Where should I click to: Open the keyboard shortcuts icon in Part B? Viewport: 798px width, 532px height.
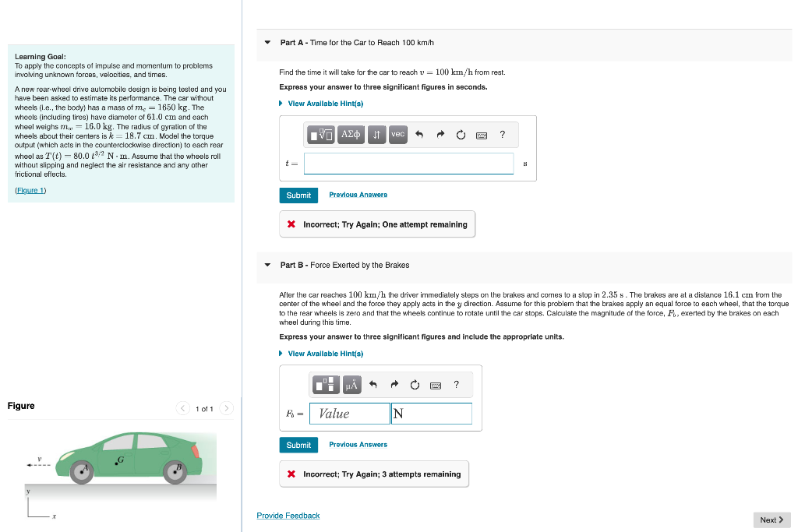point(435,384)
